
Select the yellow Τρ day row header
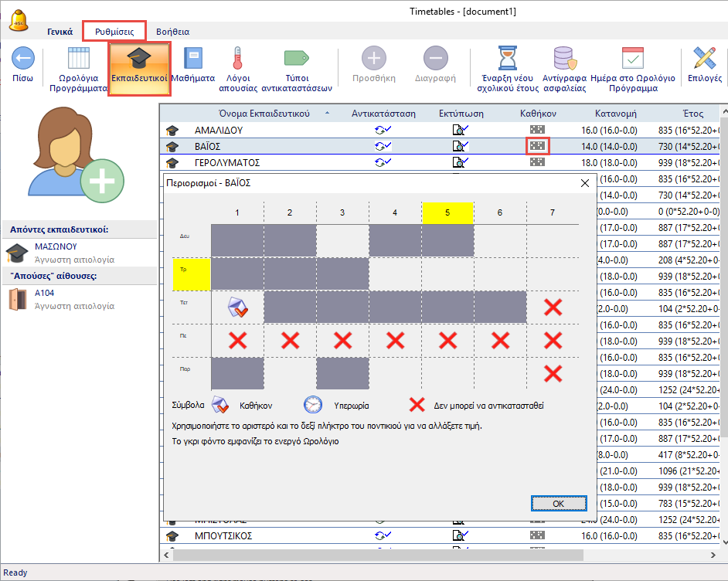click(192, 274)
